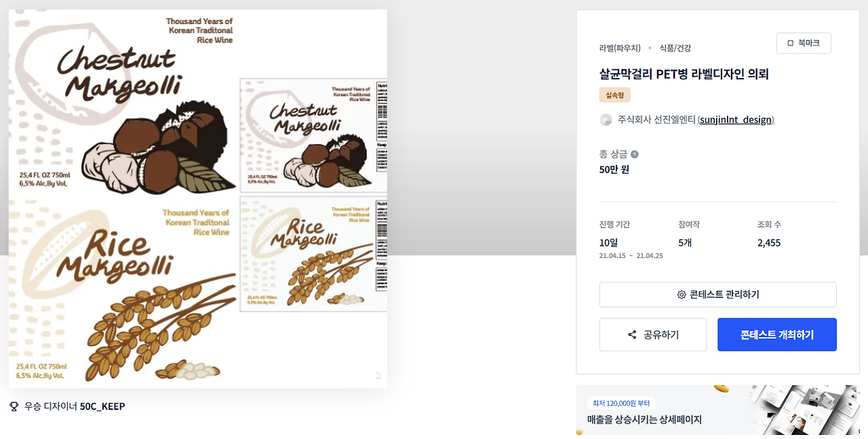Image resolution: width=868 pixels, height=439 pixels.
Task: Open the large Rice Makgeolli label artwork
Action: point(122,292)
